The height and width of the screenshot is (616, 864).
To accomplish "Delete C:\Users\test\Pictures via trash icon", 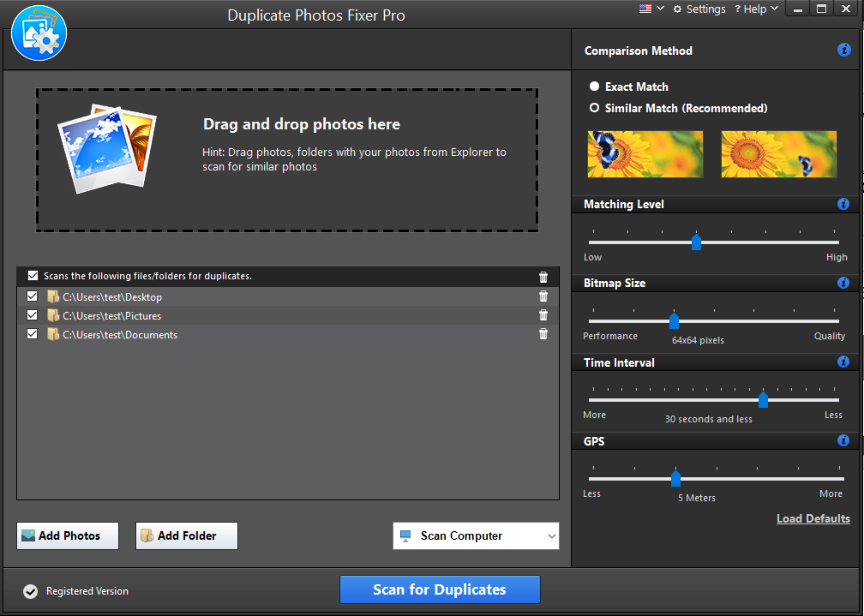I will (543, 314).
